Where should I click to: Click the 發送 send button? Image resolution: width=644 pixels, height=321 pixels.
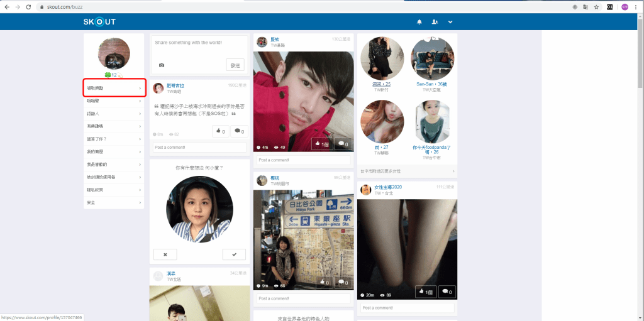235,65
